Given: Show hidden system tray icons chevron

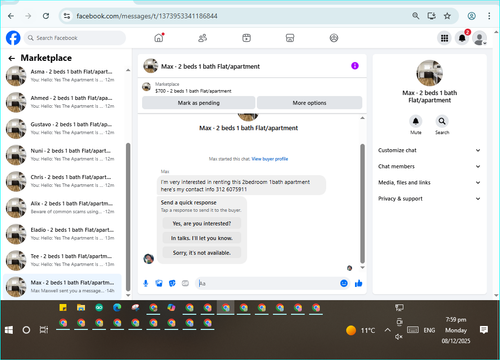Looking at the screenshot, I should click(387, 330).
